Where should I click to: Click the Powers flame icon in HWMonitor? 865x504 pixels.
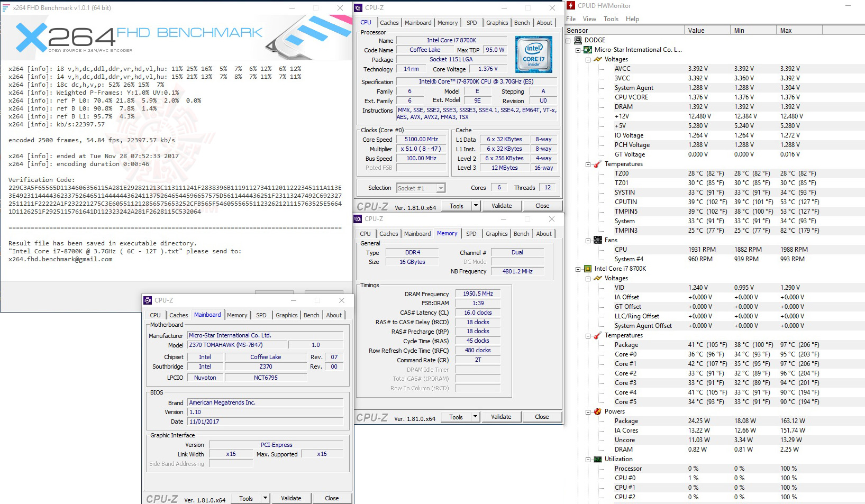click(598, 411)
